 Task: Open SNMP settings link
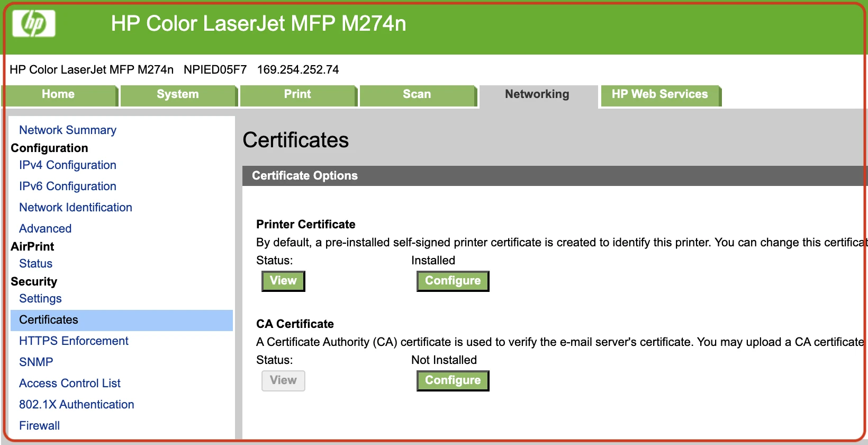click(x=36, y=362)
